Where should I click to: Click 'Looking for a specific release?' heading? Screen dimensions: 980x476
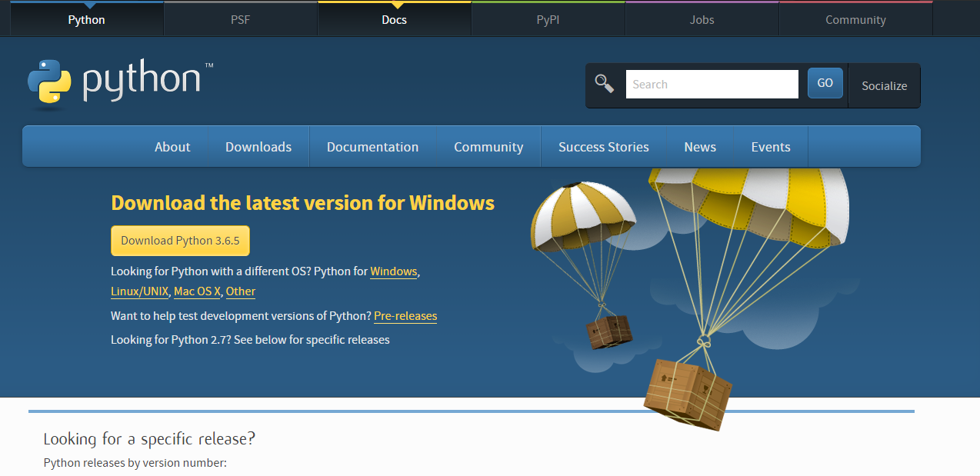coord(149,439)
